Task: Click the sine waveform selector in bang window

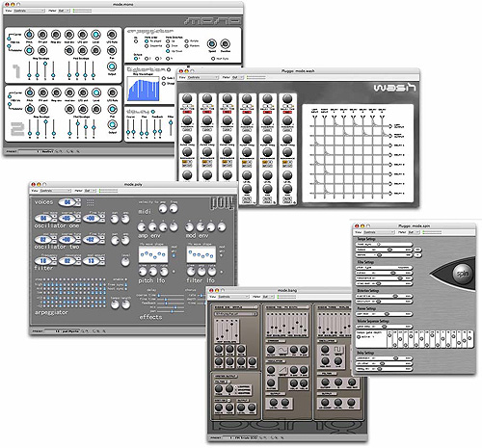Action: (282, 350)
